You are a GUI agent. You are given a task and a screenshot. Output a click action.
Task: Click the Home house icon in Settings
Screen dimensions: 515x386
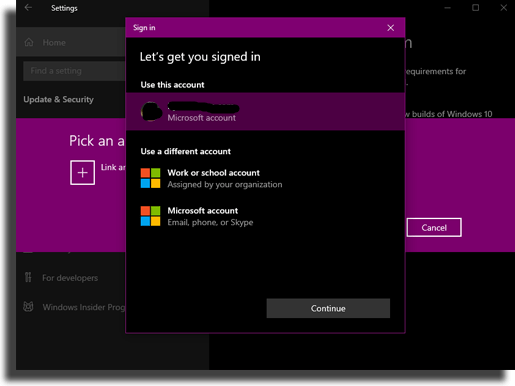(29, 42)
